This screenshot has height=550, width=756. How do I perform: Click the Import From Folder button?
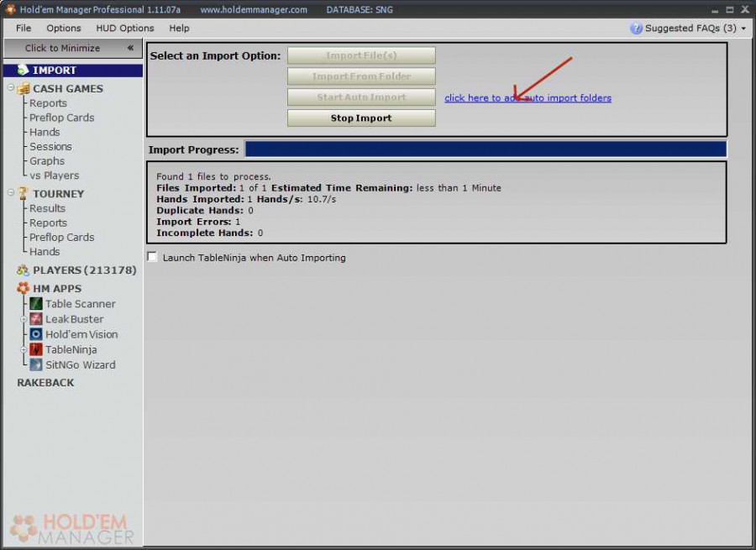point(361,76)
